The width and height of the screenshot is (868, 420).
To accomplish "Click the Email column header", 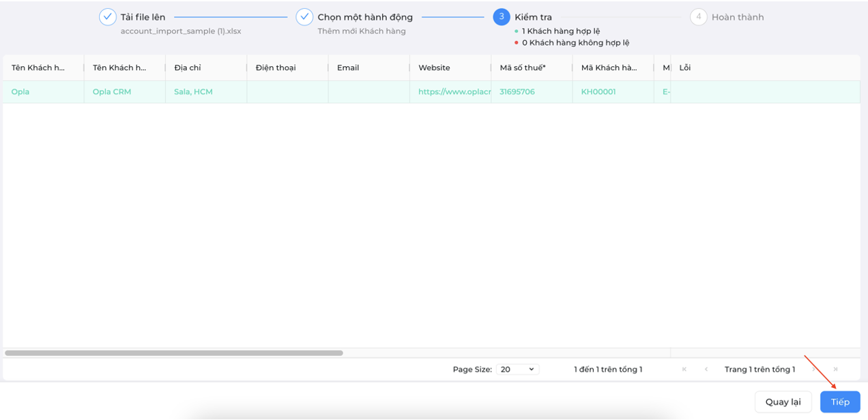I will pyautogui.click(x=368, y=67).
